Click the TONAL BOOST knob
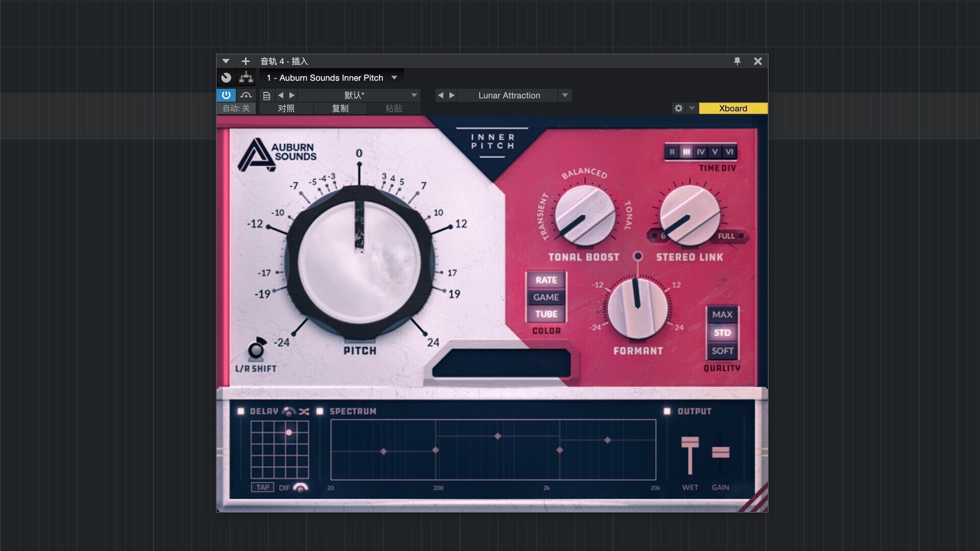 click(x=585, y=215)
